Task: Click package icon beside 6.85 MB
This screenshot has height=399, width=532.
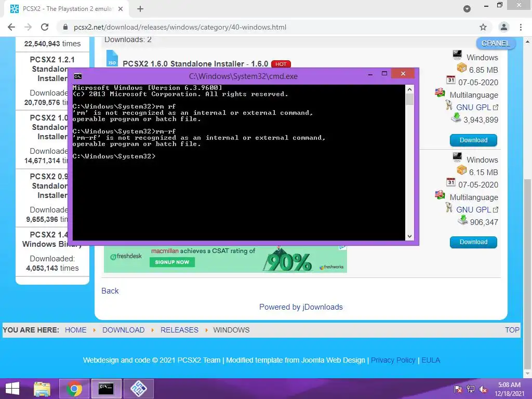Action: coord(461,68)
